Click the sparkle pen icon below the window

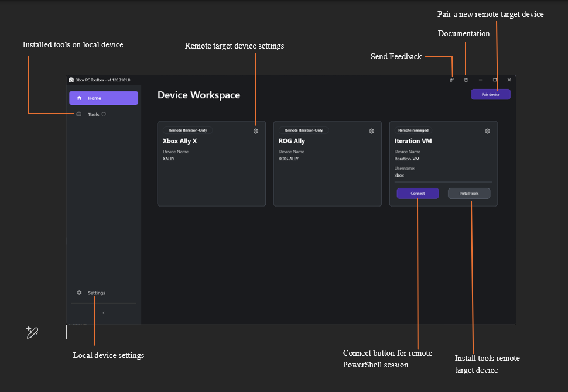click(x=32, y=332)
